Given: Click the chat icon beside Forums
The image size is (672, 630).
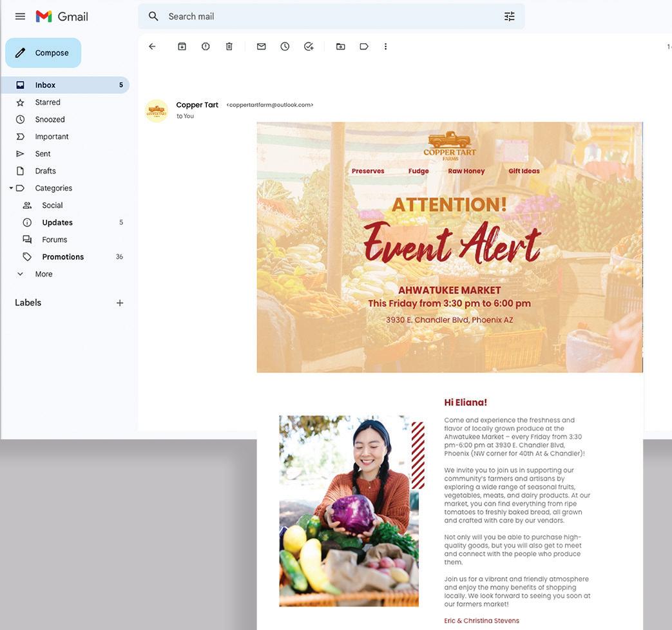Looking at the screenshot, I should pyautogui.click(x=27, y=239).
